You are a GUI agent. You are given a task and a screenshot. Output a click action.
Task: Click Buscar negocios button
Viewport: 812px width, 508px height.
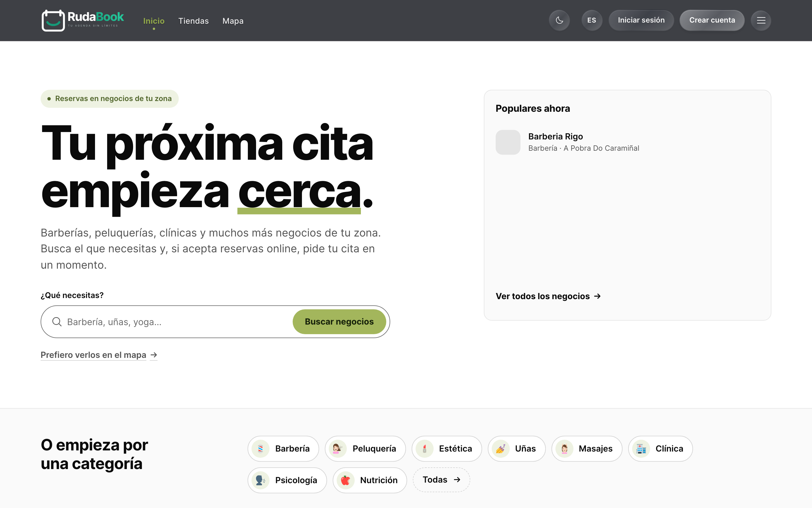(339, 321)
